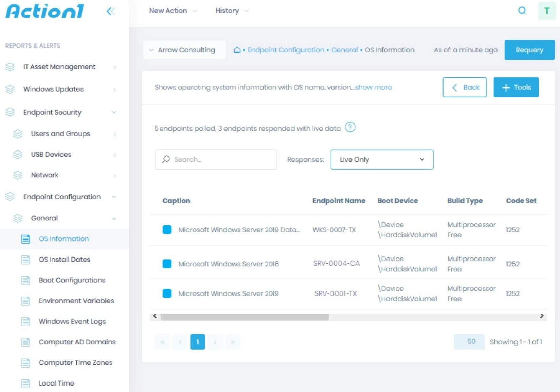Collapse Endpoint Security chevron

pos(114,112)
